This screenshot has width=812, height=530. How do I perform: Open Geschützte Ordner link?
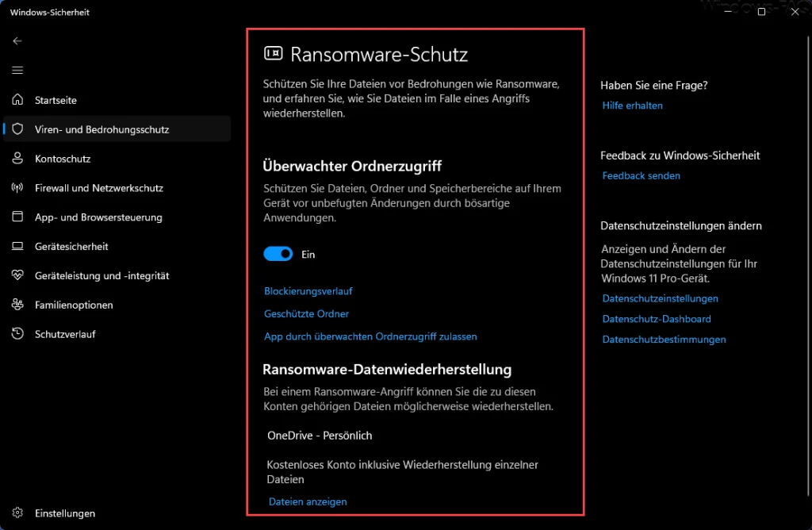click(x=307, y=314)
